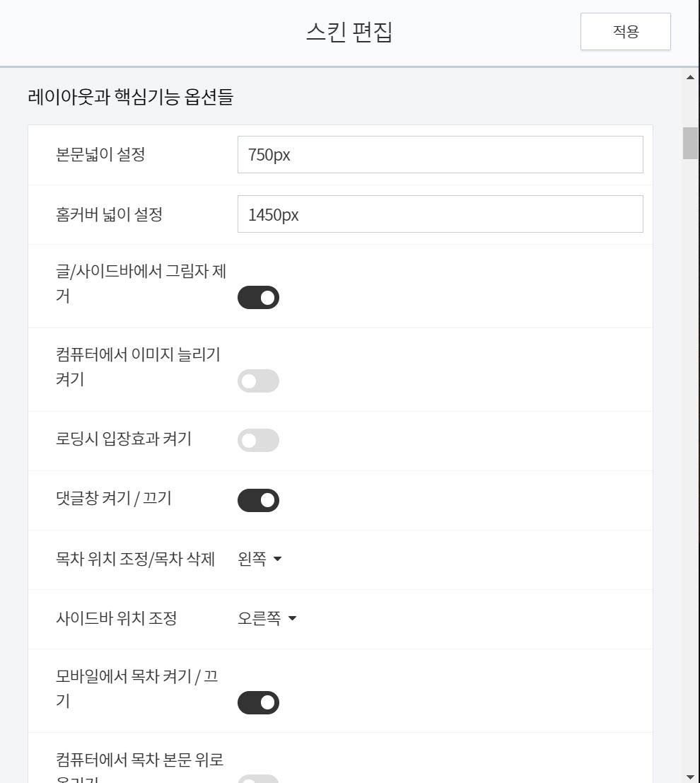Click inside the 본문넓이 설정 input field
The image size is (700, 783).
click(440, 155)
